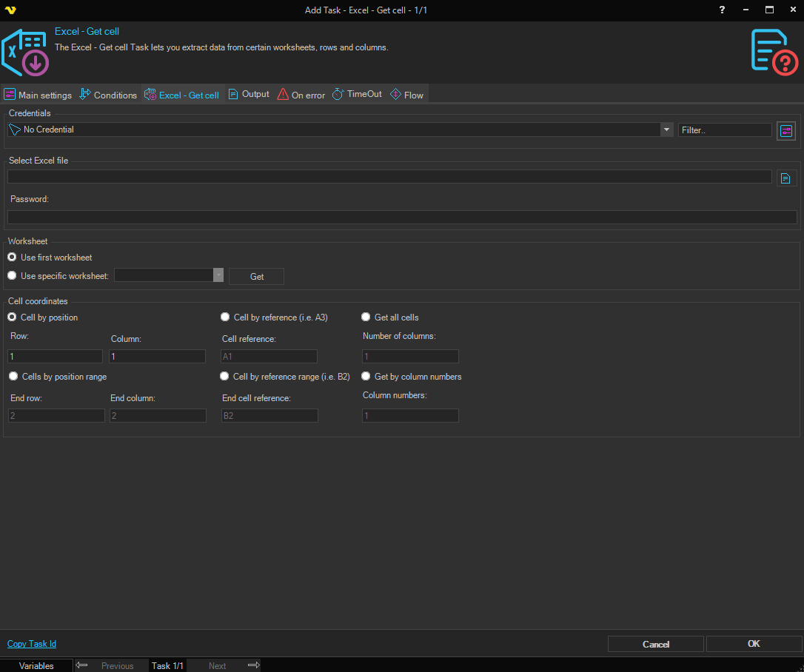
Task: Browse for Excel file icon button
Action: tap(785, 178)
